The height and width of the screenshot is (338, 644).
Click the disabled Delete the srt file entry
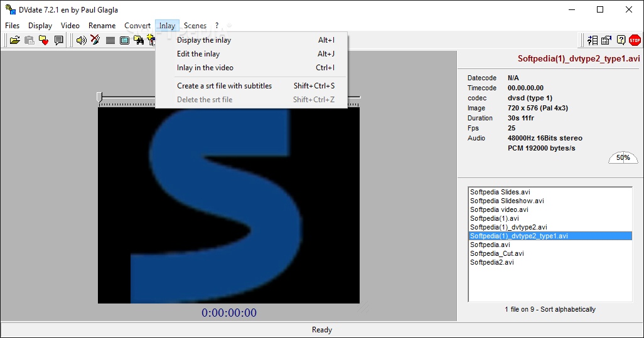[251, 100]
